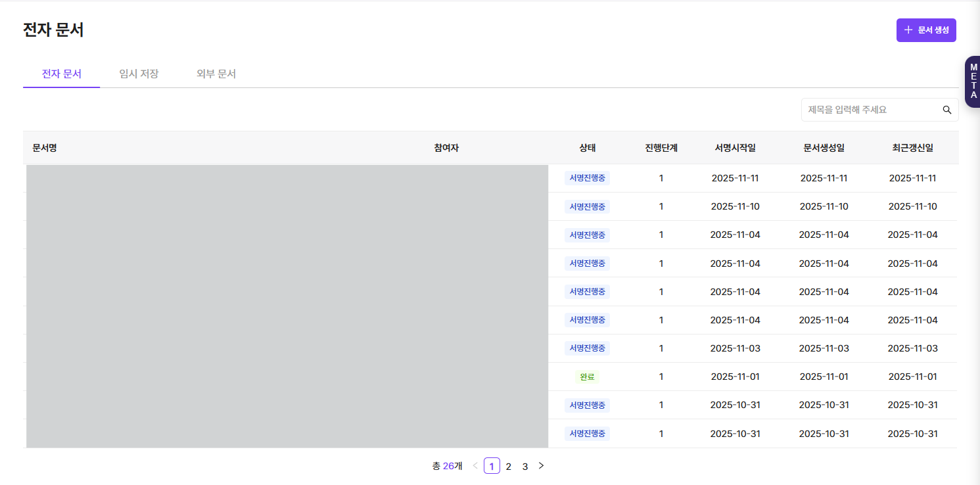The height and width of the screenshot is (485, 980).
Task: Open the META side panel tab
Action: 973,81
